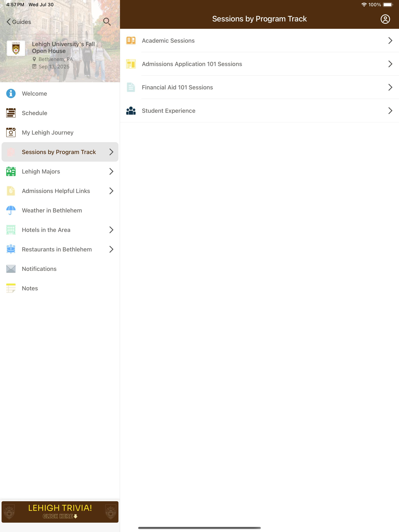The height and width of the screenshot is (532, 399).
Task: Expand Admissions Application 101 Sessions chevron
Action: click(x=390, y=64)
